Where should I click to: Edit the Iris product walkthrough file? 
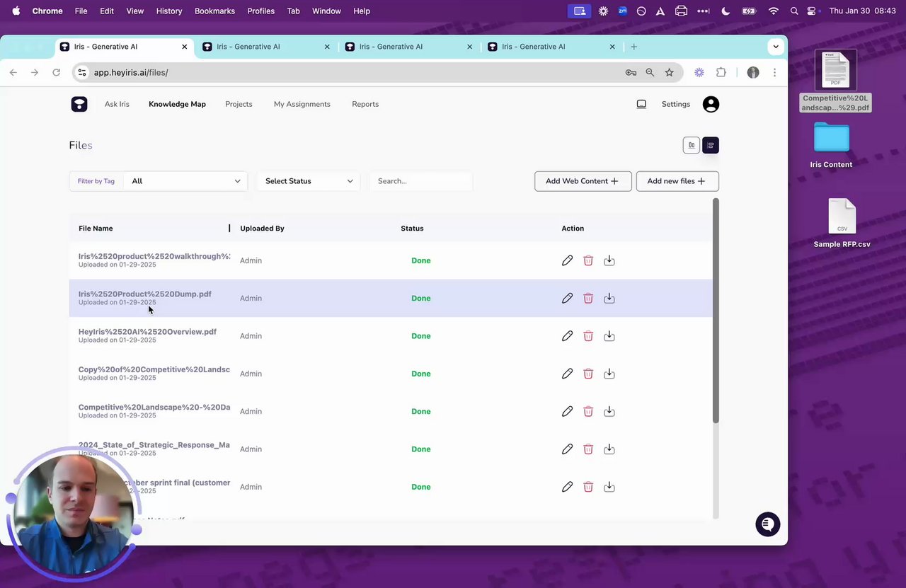point(567,260)
